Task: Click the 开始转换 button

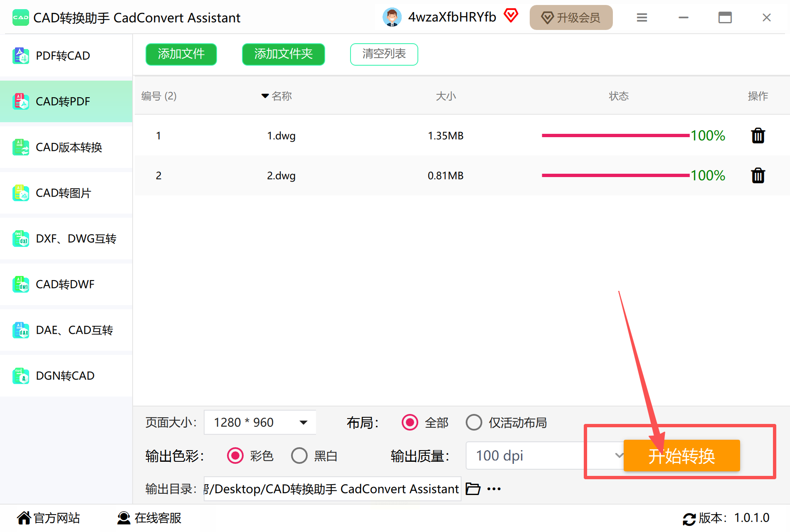Action: (681, 456)
